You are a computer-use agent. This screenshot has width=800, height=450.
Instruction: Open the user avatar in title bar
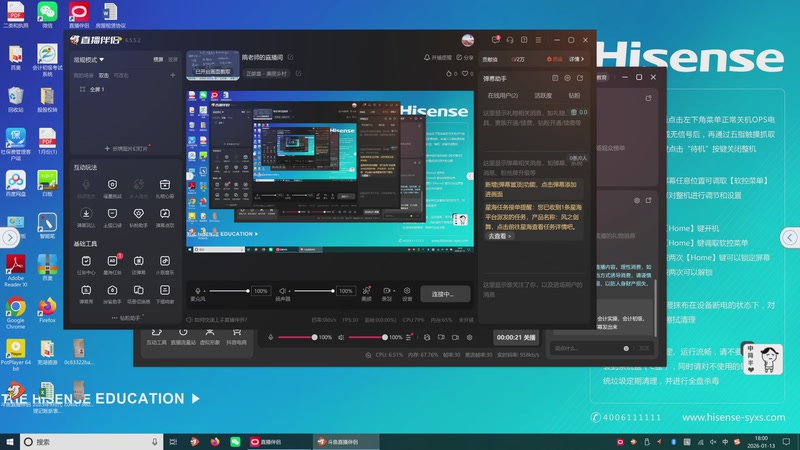(467, 40)
